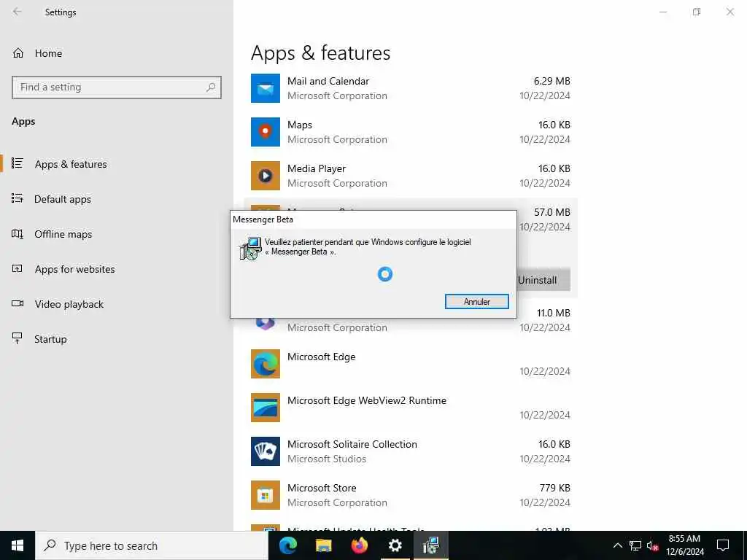747x560 pixels.
Task: Click the muted volume tray icon
Action: 653,545
